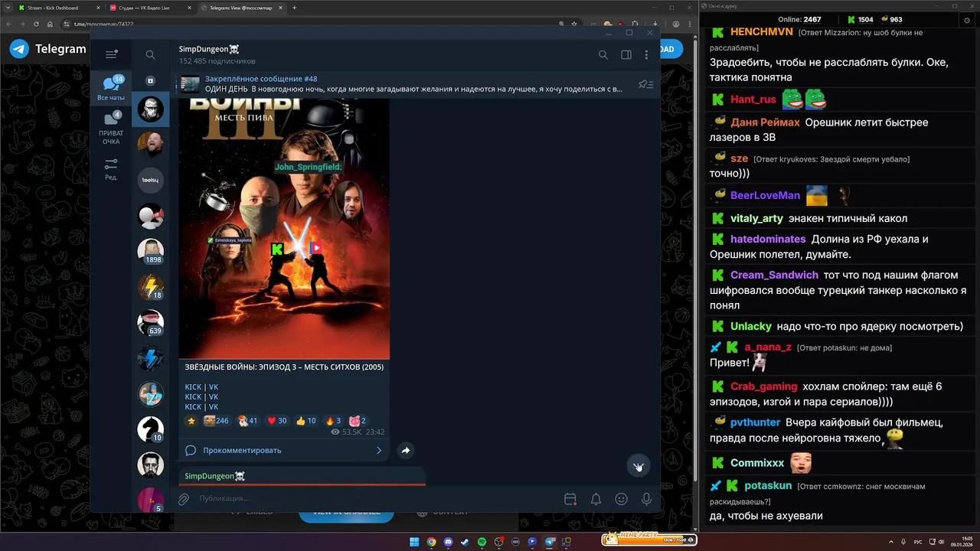
Task: Open chat with 18 unread badge
Action: click(x=151, y=287)
